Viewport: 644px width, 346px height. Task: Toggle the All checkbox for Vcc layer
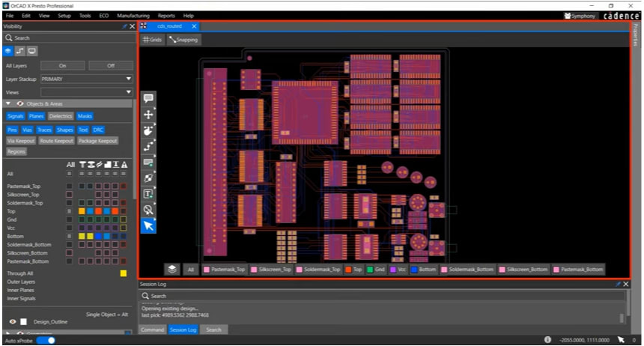(69, 228)
